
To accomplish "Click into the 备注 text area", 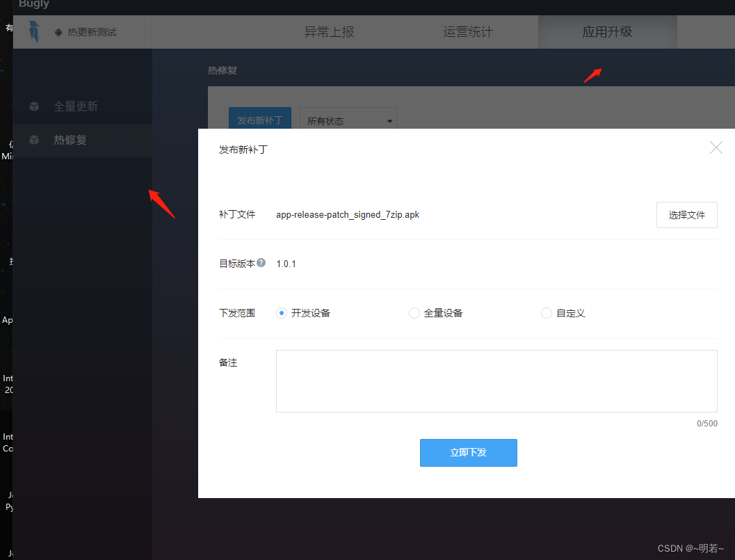I will click(496, 381).
